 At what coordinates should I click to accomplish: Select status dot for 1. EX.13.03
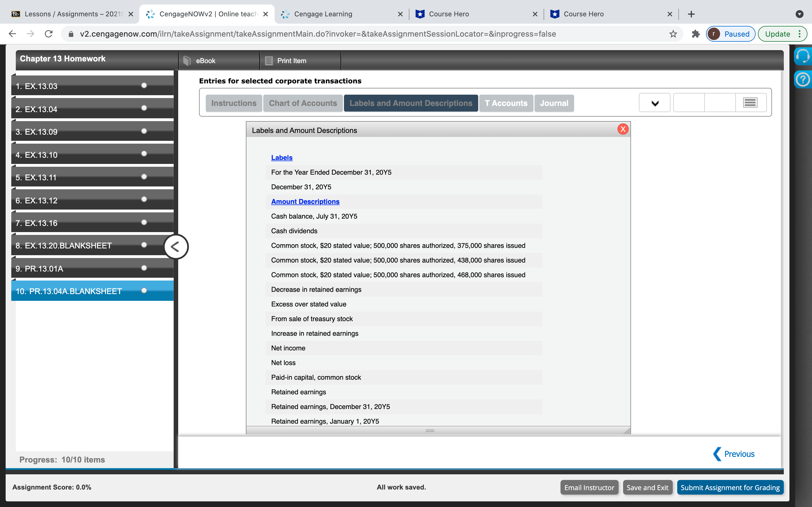(x=144, y=86)
